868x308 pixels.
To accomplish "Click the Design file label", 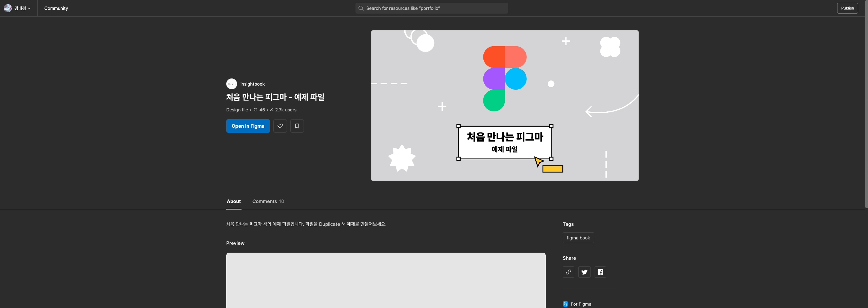I will [237, 110].
